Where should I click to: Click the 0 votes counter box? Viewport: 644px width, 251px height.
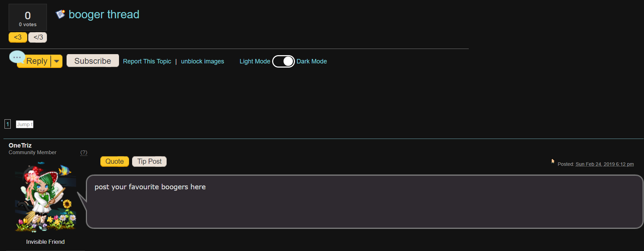click(28, 17)
